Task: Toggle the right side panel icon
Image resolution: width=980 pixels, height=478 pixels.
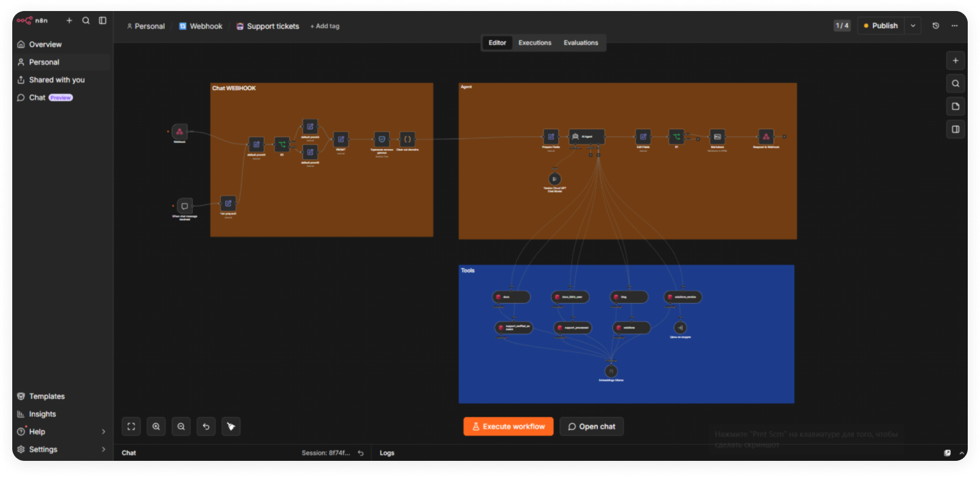Action: click(956, 129)
